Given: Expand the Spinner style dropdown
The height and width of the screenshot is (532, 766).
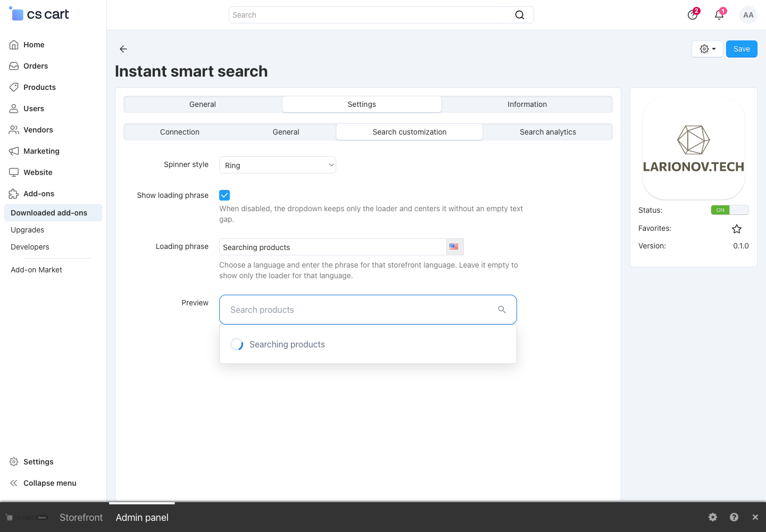Looking at the screenshot, I should (x=278, y=165).
